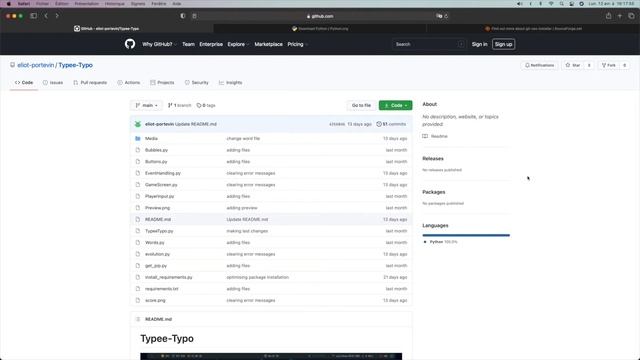Click the eliot-portevin owner link
The image size is (640, 360).
[x=36, y=65]
